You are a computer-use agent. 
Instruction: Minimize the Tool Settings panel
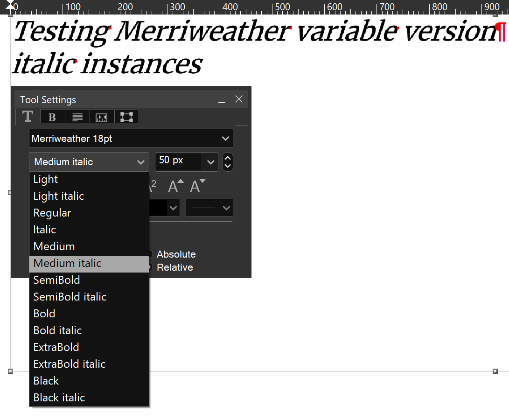click(x=222, y=100)
